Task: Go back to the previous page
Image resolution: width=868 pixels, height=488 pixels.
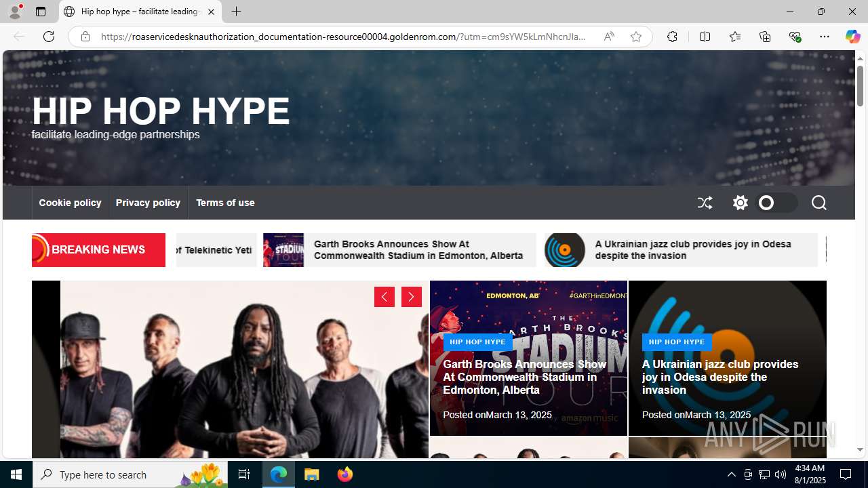Action: (19, 37)
